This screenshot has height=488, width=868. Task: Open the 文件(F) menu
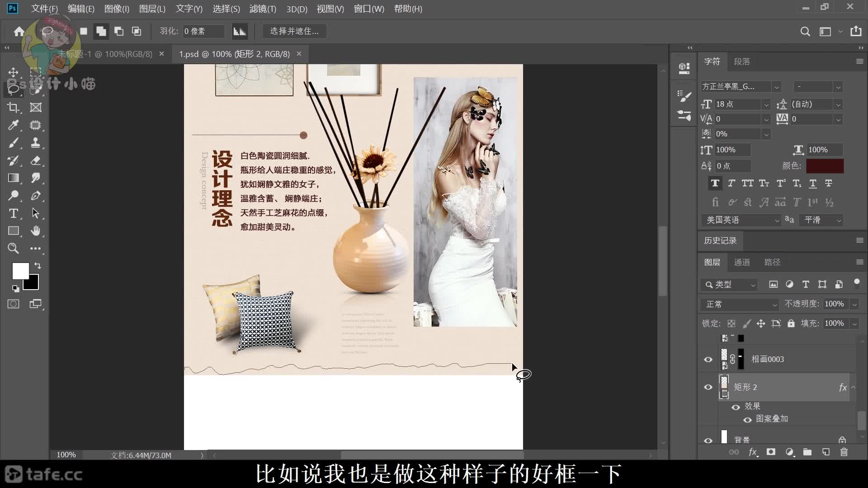pyautogui.click(x=44, y=9)
